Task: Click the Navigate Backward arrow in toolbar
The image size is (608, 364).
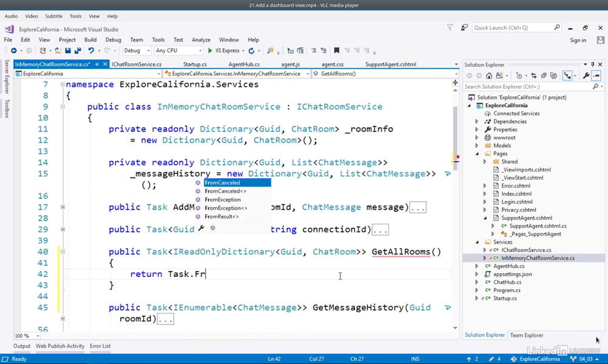Action: [13, 50]
